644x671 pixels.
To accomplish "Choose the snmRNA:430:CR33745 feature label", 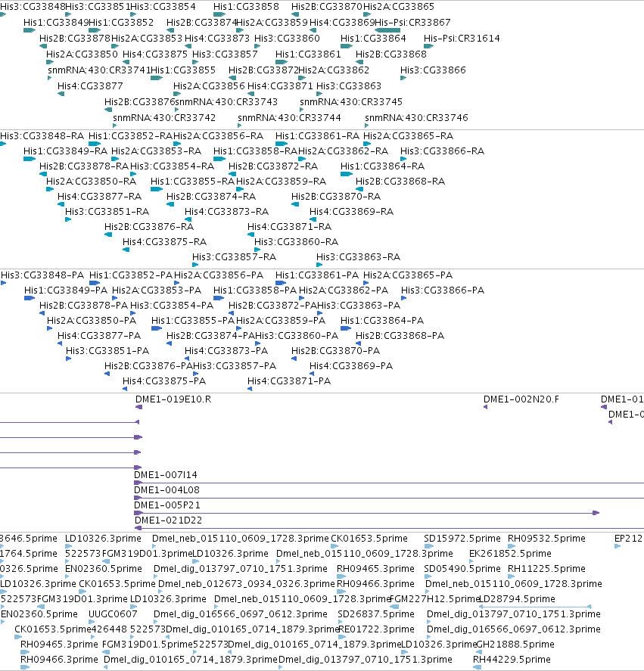I will (351, 101).
